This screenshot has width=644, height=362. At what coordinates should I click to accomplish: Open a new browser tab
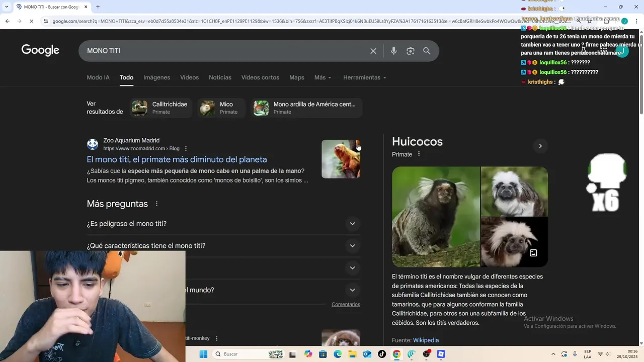[x=98, y=7]
